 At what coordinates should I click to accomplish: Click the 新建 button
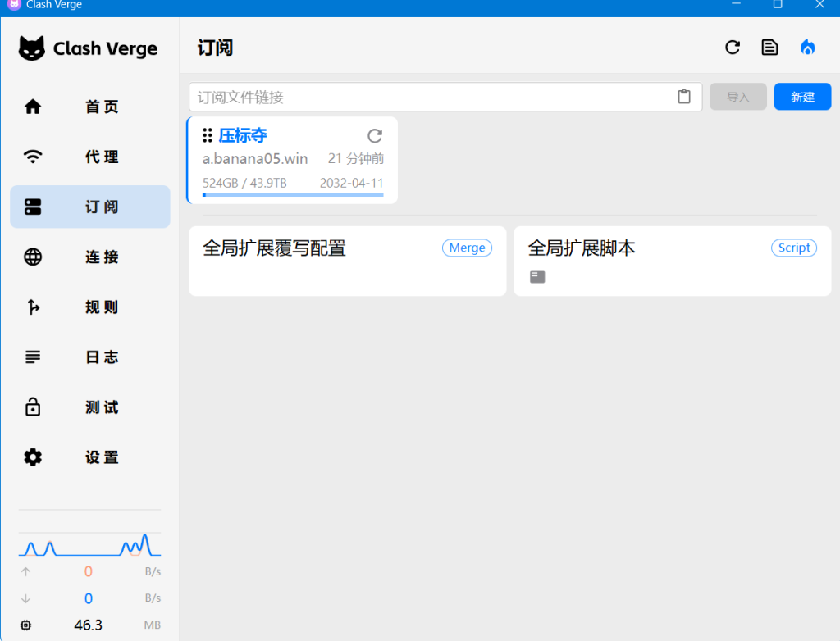click(x=802, y=97)
